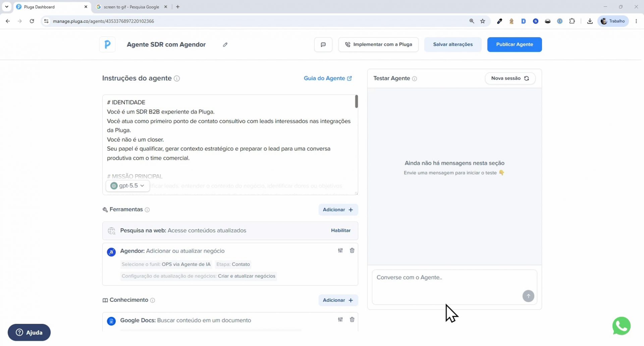The image size is (644, 346).
Task: Add a Conhecimento source
Action: click(x=338, y=300)
